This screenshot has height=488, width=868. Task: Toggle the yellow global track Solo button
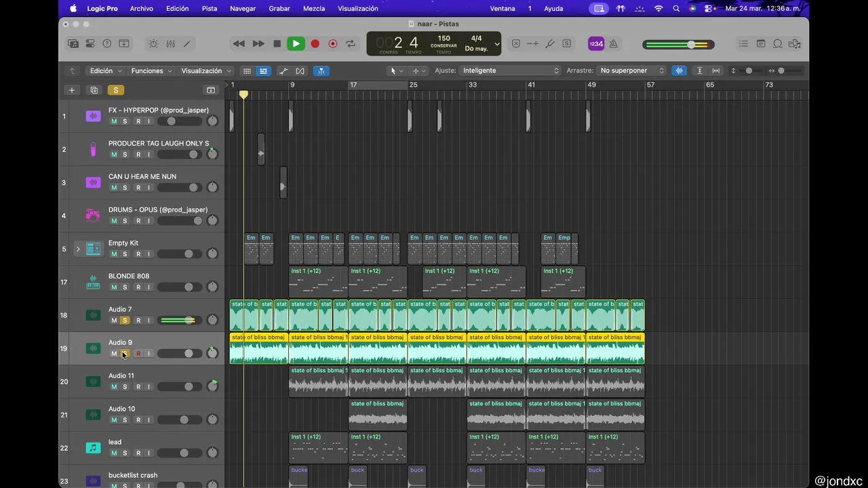115,90
